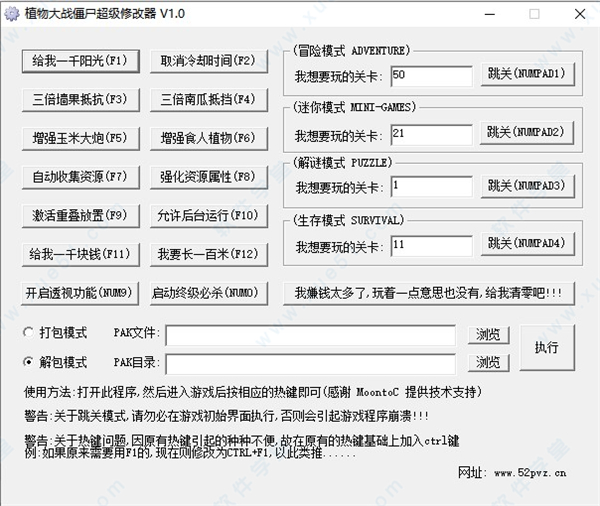The height and width of the screenshot is (506, 600).
Task: Click the (生存模式 SURVIVAL) group label
Action: [x=348, y=220]
